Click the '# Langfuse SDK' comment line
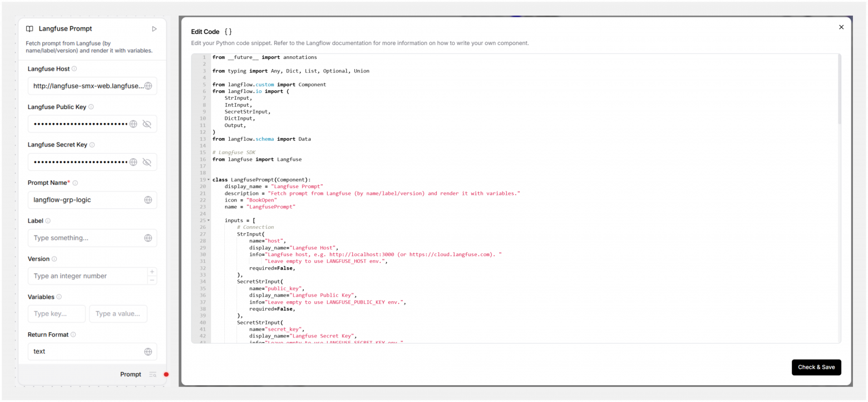 [234, 153]
